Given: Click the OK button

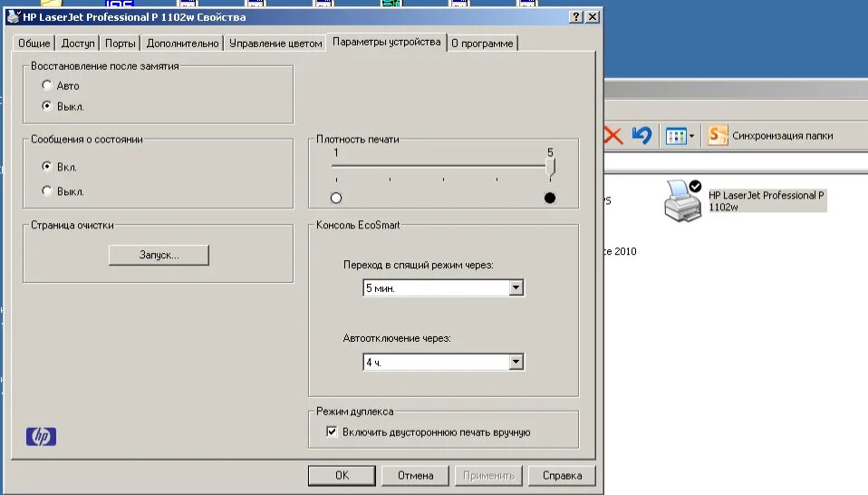Looking at the screenshot, I should coord(342,475).
